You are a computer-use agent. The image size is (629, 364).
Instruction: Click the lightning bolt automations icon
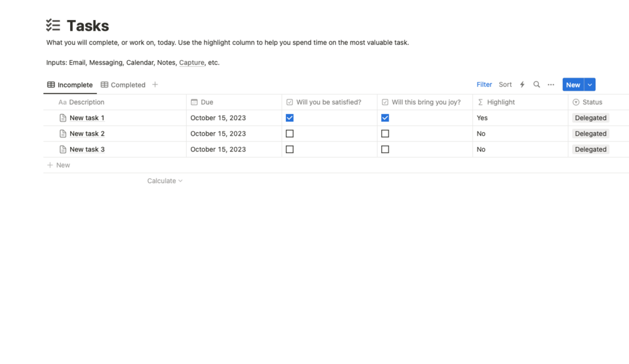(522, 84)
